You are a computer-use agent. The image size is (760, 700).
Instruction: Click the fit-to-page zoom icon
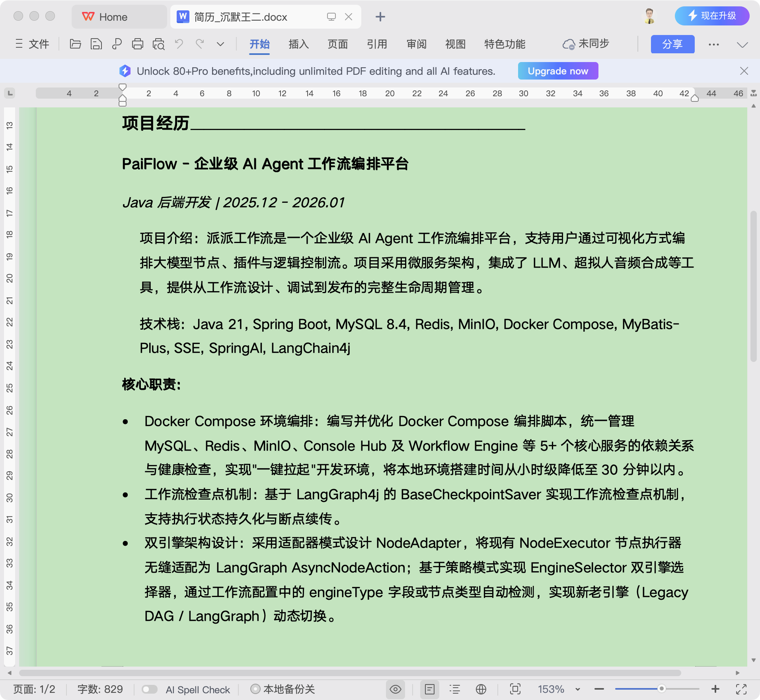(515, 689)
